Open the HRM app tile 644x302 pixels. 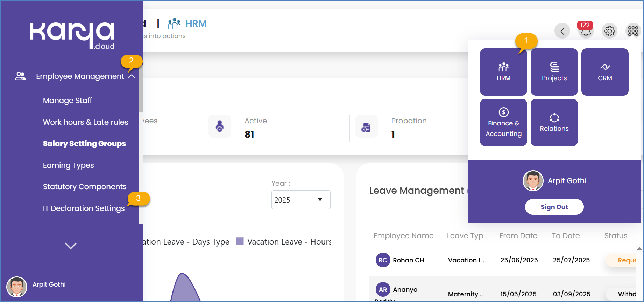503,72
